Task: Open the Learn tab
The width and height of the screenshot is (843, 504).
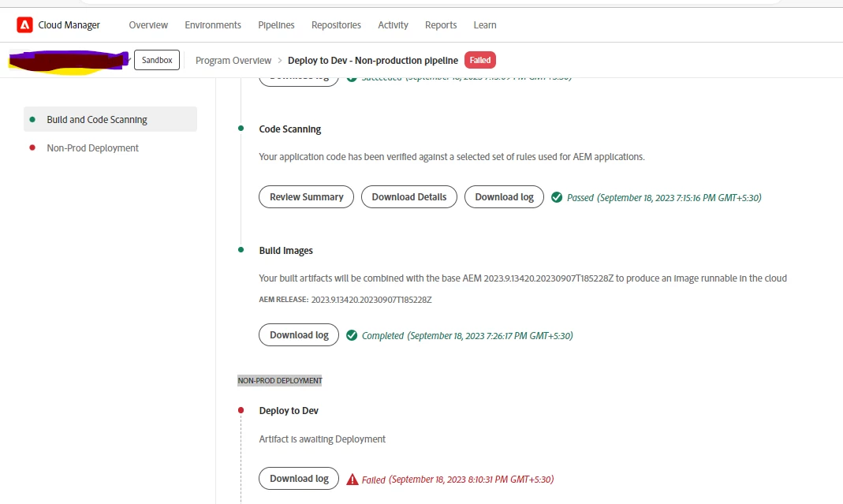Action: (x=485, y=24)
